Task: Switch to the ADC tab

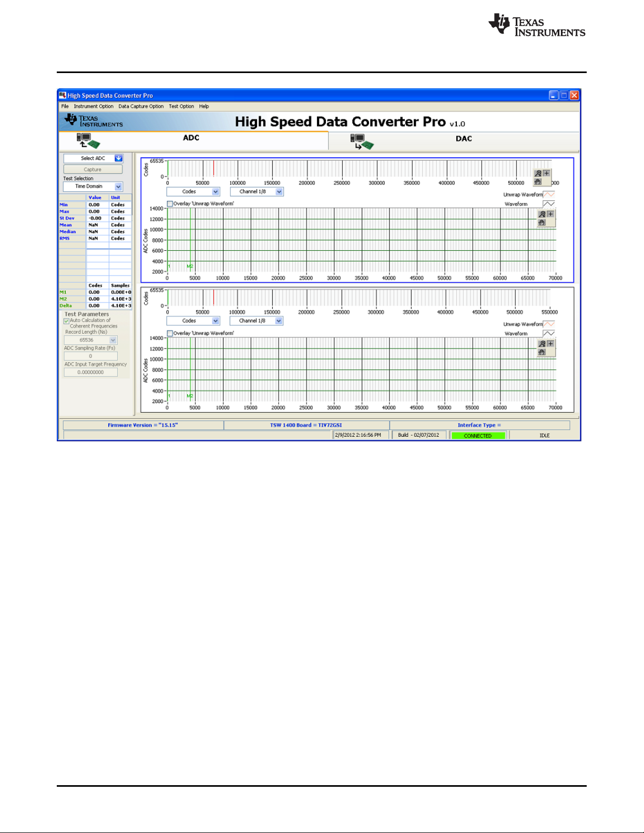Action: pos(193,140)
